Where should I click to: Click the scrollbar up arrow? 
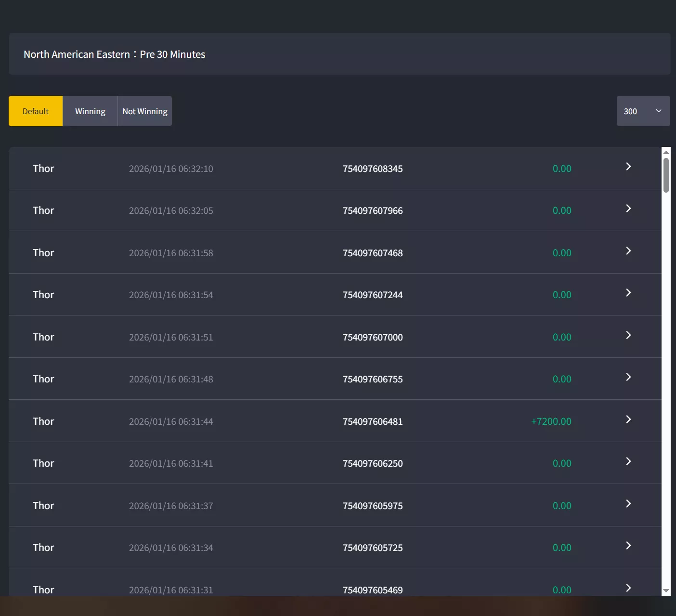coord(666,152)
